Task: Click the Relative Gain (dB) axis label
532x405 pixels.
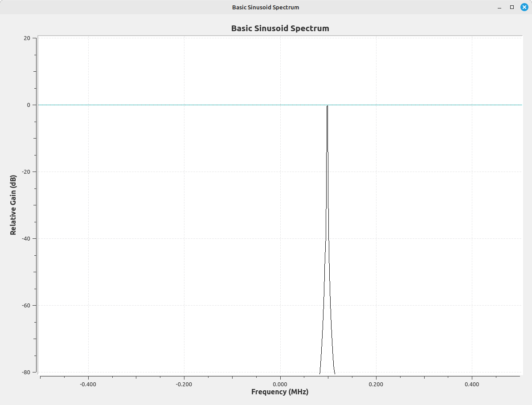Action: coord(13,205)
